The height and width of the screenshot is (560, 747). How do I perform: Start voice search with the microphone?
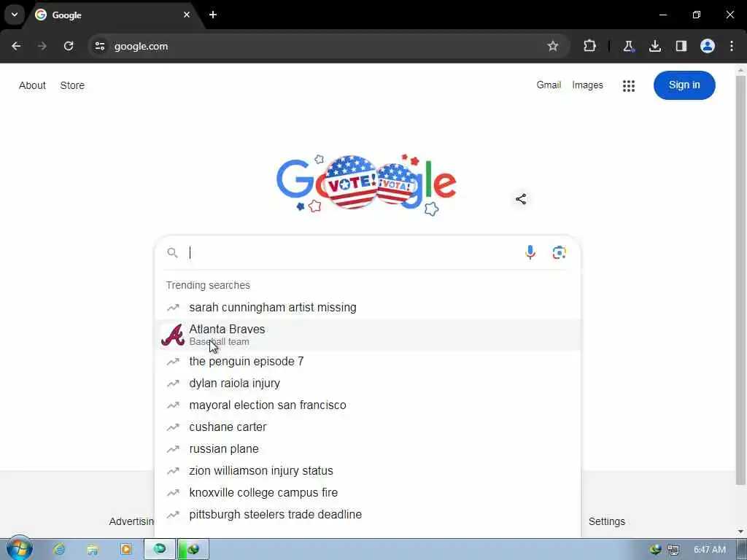click(530, 252)
